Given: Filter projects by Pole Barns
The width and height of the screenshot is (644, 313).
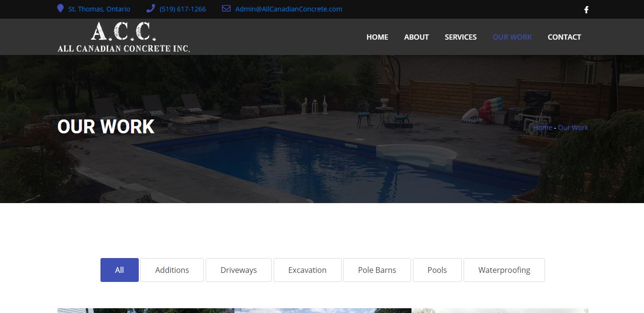Looking at the screenshot, I should click(377, 270).
